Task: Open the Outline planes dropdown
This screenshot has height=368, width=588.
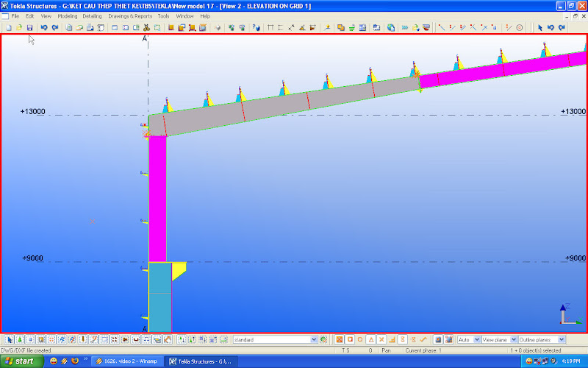Action: 562,339
